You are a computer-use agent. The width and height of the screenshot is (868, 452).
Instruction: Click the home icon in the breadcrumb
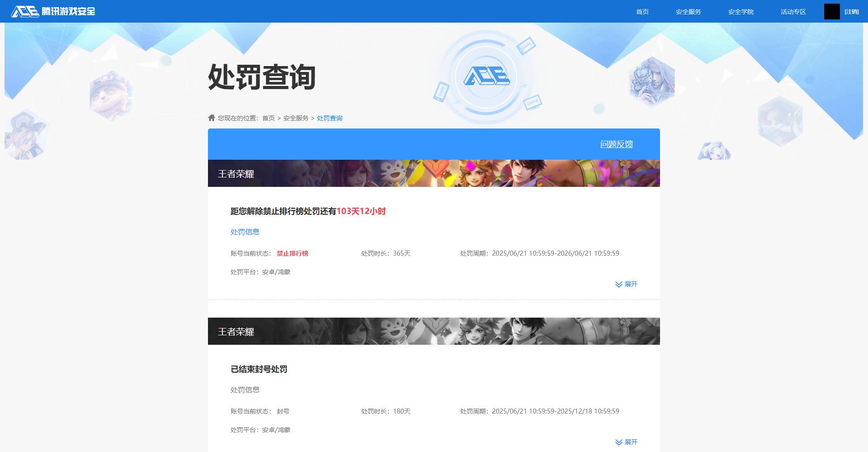coord(212,117)
